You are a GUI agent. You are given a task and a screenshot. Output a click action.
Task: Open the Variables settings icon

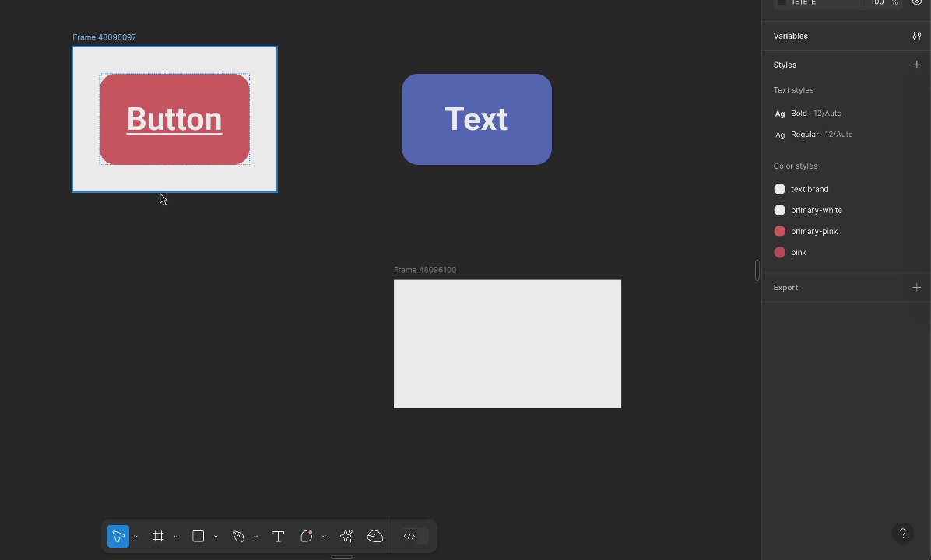(917, 37)
